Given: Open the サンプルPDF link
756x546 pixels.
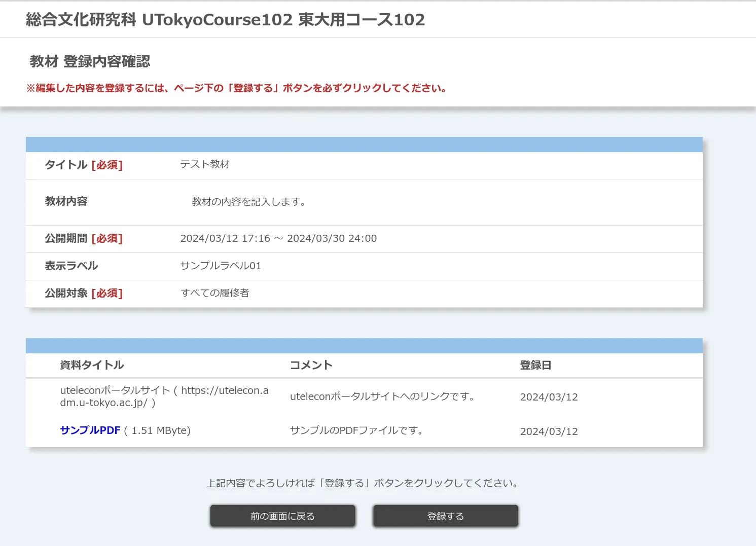Looking at the screenshot, I should (x=90, y=430).
